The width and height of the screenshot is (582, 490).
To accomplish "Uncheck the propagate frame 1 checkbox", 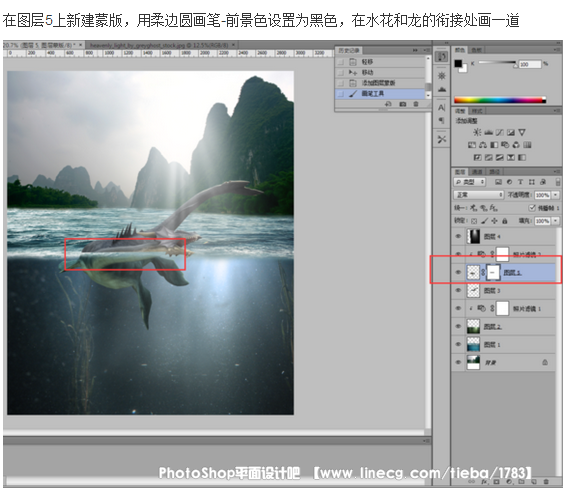I will (532, 208).
